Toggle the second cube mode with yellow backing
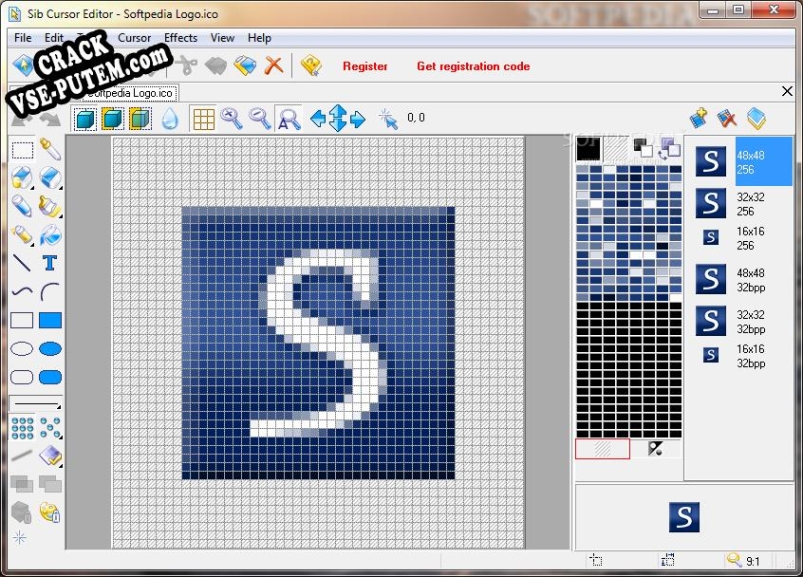 click(113, 119)
